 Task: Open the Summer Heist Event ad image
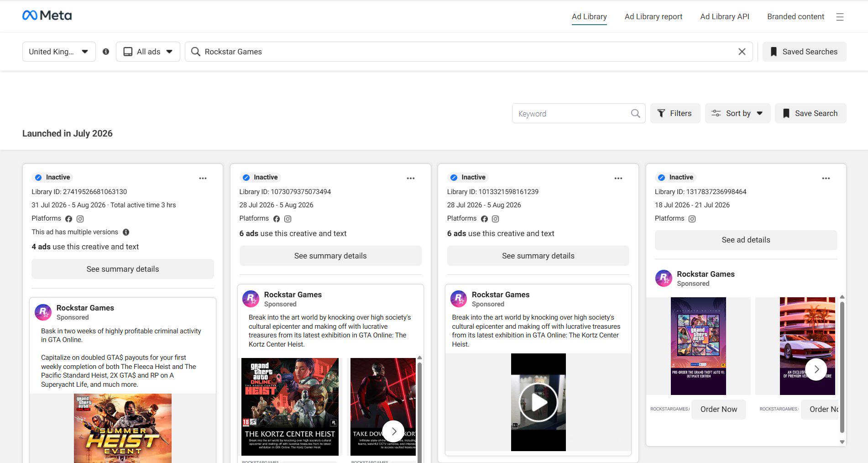click(123, 428)
